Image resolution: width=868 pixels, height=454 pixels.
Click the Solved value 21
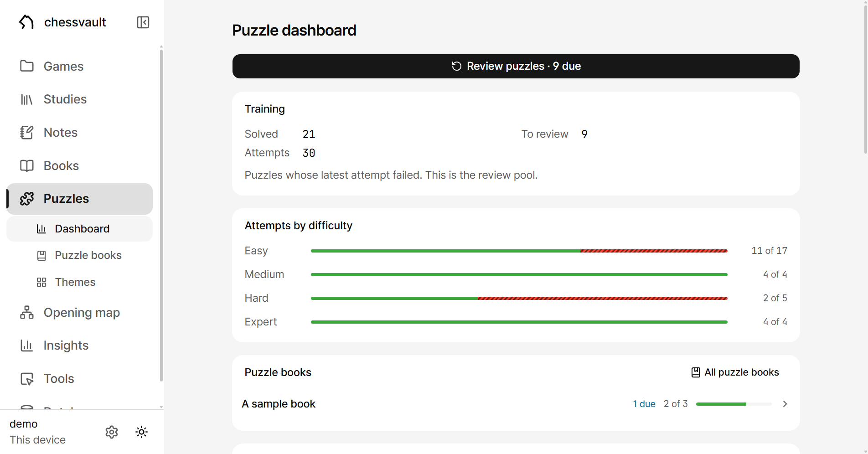click(309, 134)
